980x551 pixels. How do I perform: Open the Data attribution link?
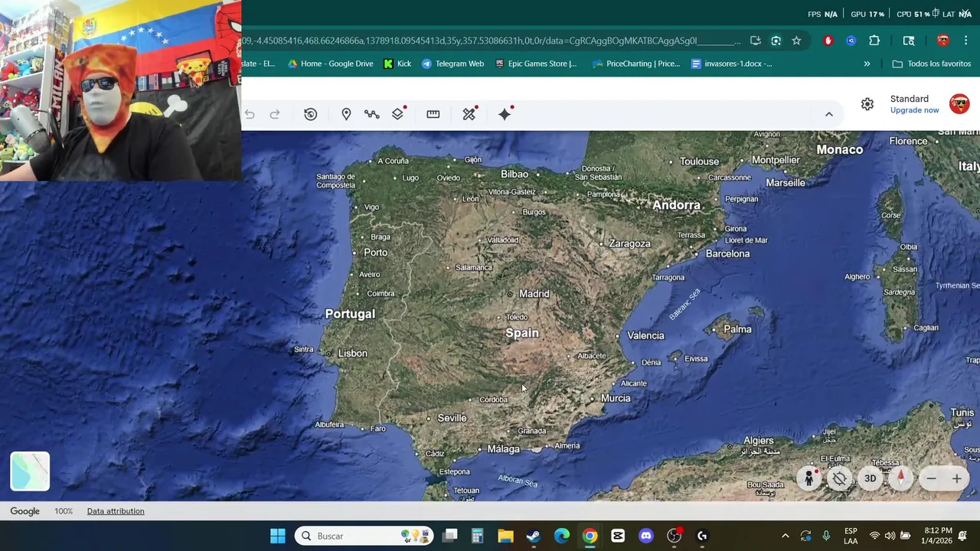pyautogui.click(x=116, y=511)
